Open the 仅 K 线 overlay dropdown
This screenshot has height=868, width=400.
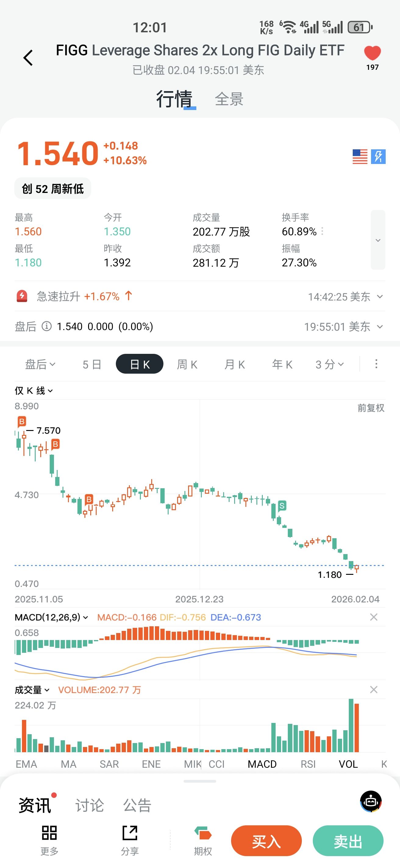(x=34, y=390)
